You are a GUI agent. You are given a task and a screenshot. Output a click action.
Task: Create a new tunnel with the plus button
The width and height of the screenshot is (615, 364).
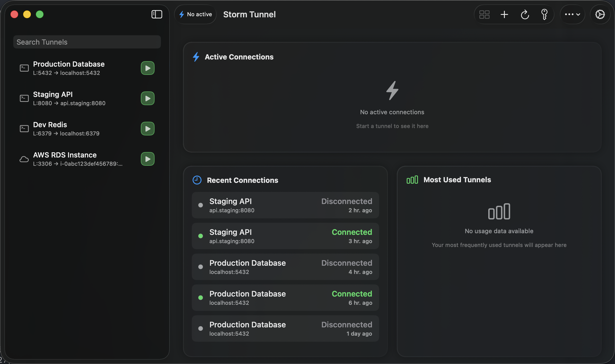coord(504,14)
